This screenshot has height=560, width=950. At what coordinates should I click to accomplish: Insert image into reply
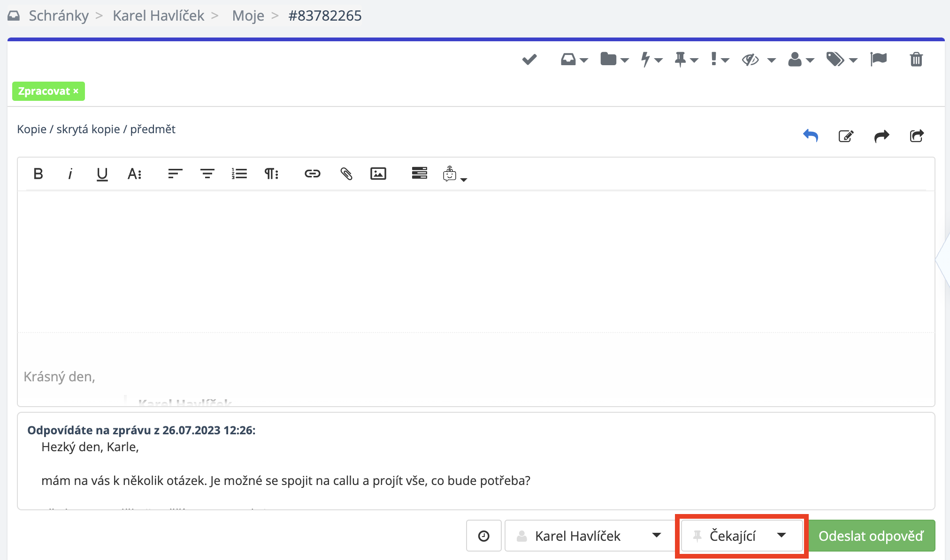(378, 174)
